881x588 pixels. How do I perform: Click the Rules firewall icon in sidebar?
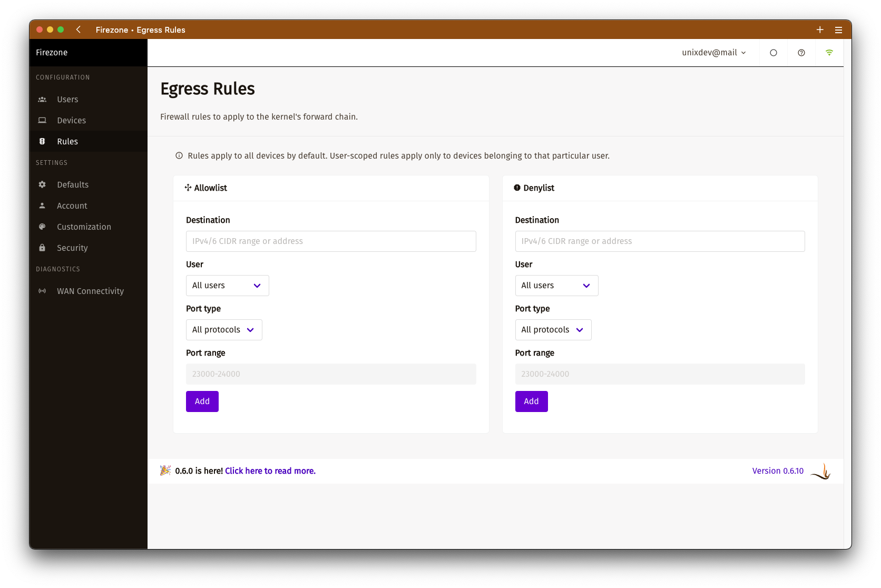point(42,142)
